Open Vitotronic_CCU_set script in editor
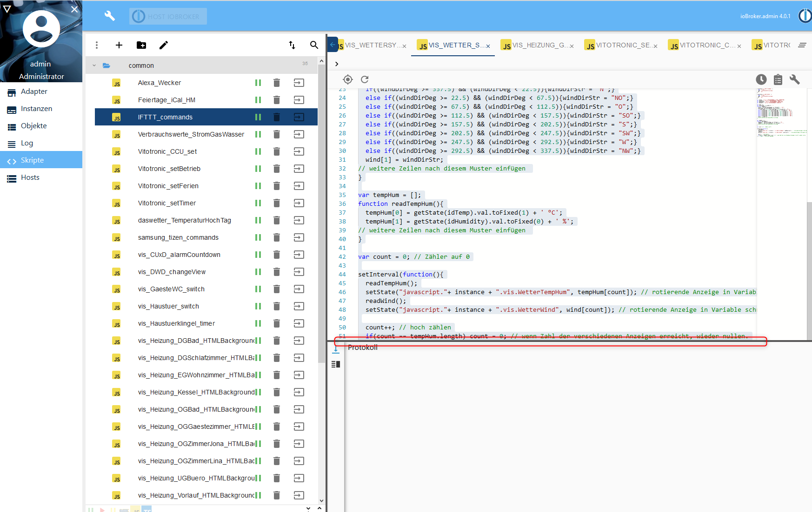Image resolution: width=812 pixels, height=512 pixels. pyautogui.click(x=299, y=151)
